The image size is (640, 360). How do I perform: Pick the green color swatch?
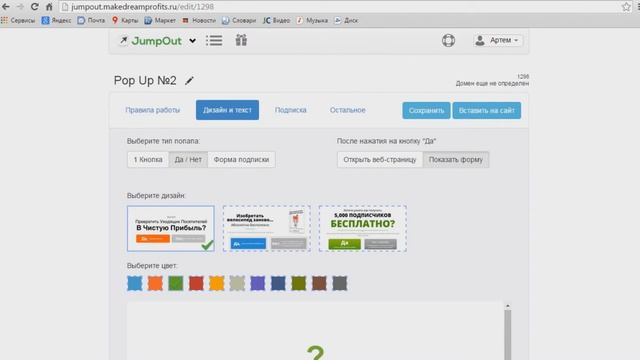[x=176, y=283]
